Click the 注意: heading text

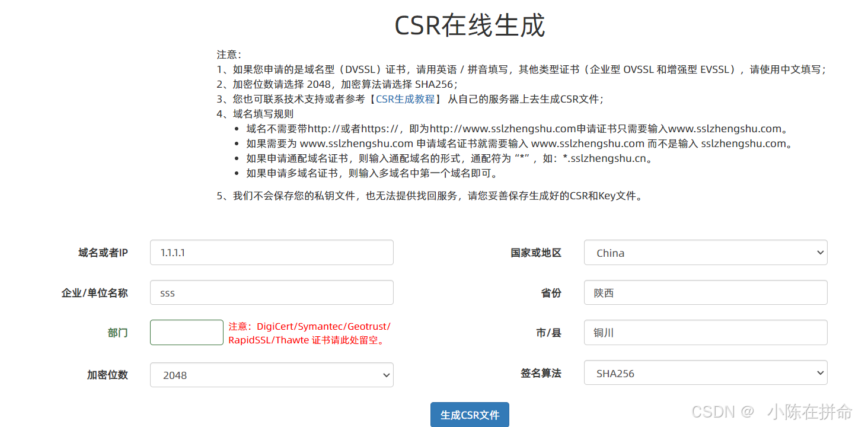[229, 55]
